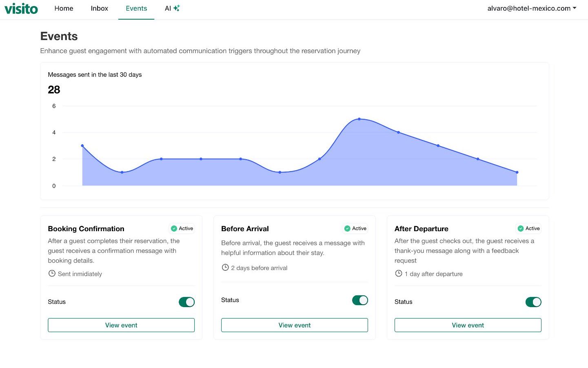Image resolution: width=588 pixels, height=368 pixels.
Task: Open the alvaro@hotel-mexico.com account dropdown
Action: 532,8
